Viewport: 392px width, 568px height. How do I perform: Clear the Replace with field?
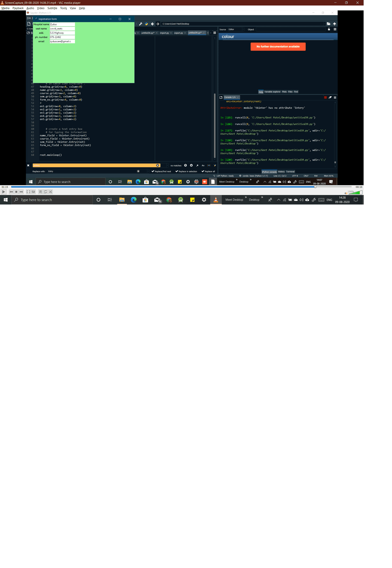click(x=138, y=171)
